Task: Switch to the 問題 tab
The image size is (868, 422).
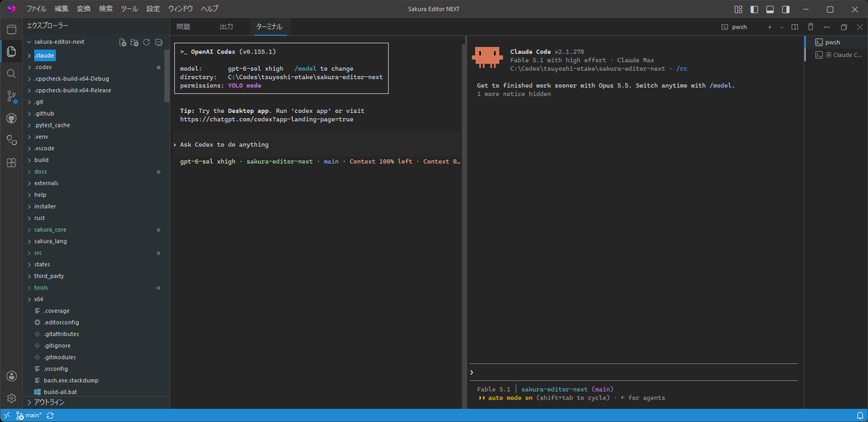Action: pyautogui.click(x=183, y=27)
